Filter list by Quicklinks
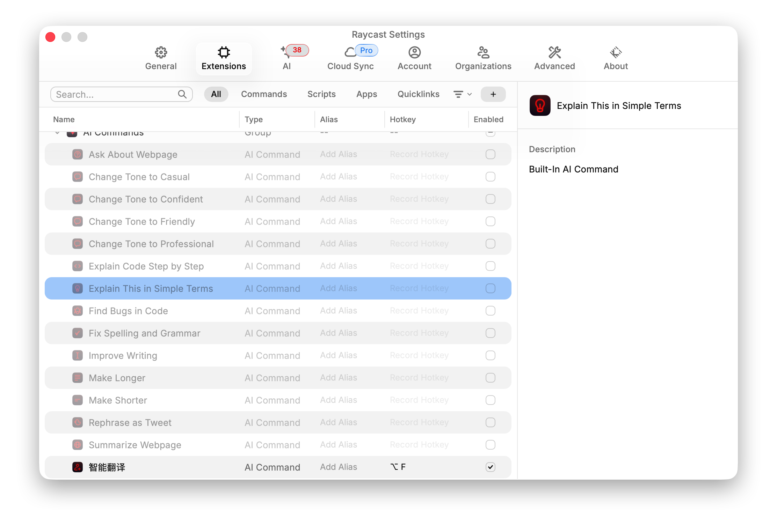The height and width of the screenshot is (532, 777). click(418, 94)
